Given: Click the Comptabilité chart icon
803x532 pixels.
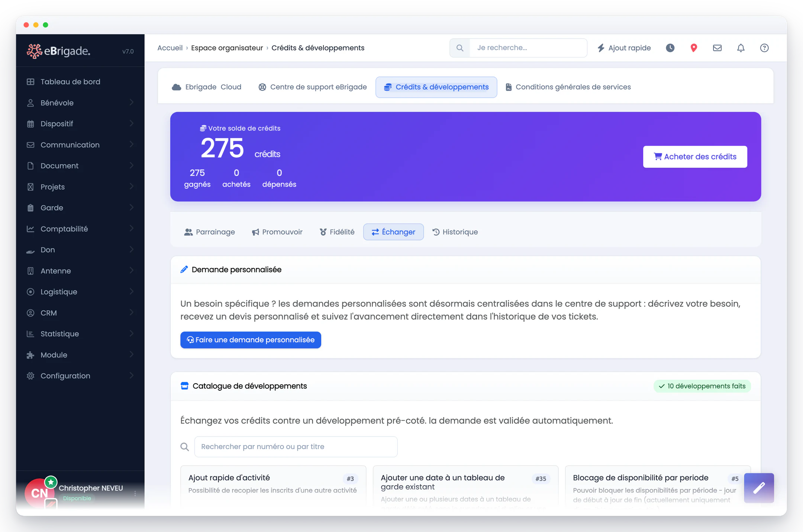Looking at the screenshot, I should click(30, 229).
